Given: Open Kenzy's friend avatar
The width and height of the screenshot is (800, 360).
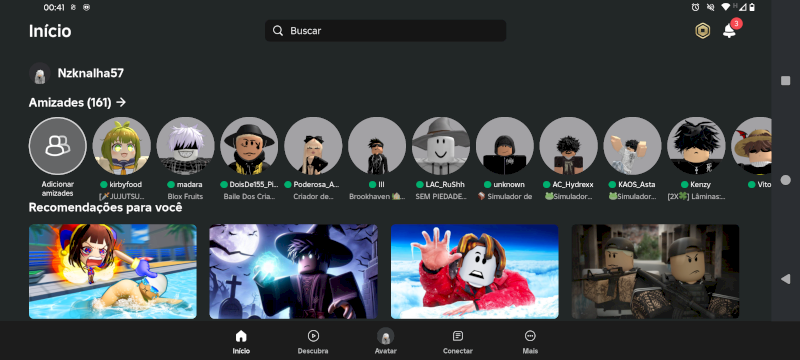Looking at the screenshot, I should tap(696, 146).
